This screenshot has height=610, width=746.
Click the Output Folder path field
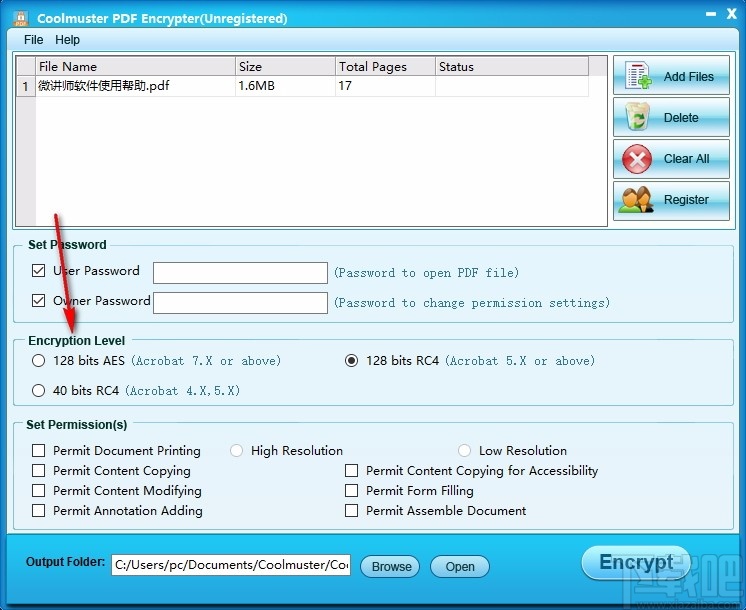(x=231, y=565)
